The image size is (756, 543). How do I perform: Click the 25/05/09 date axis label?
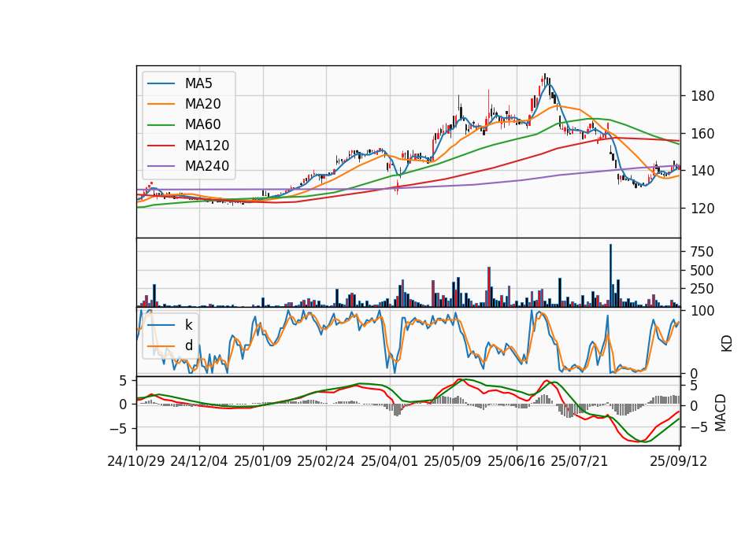tap(453, 461)
